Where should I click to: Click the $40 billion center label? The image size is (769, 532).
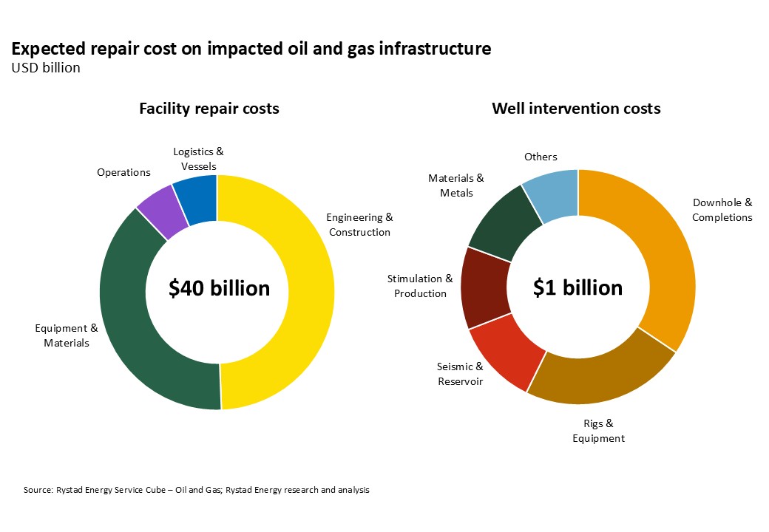click(219, 288)
